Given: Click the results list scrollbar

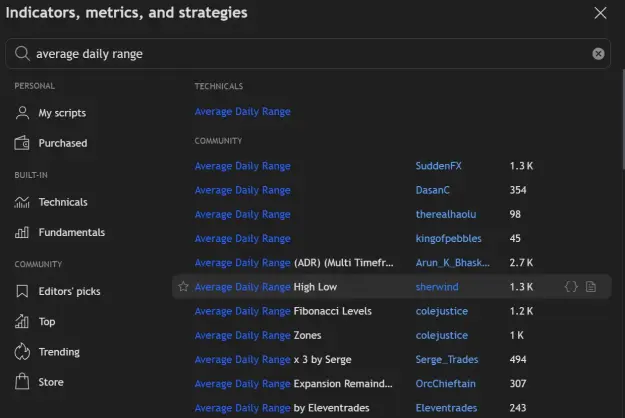Looking at the screenshot, I should (623, 120).
